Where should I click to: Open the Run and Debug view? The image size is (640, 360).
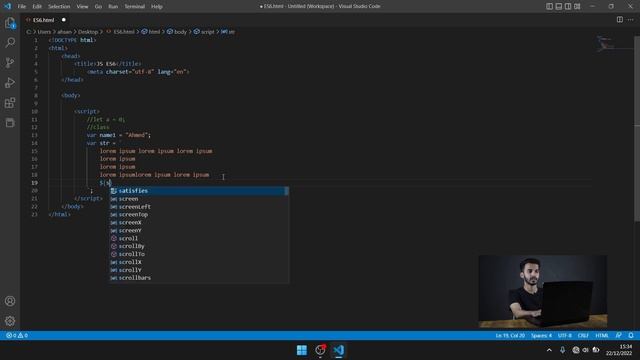click(x=10, y=82)
